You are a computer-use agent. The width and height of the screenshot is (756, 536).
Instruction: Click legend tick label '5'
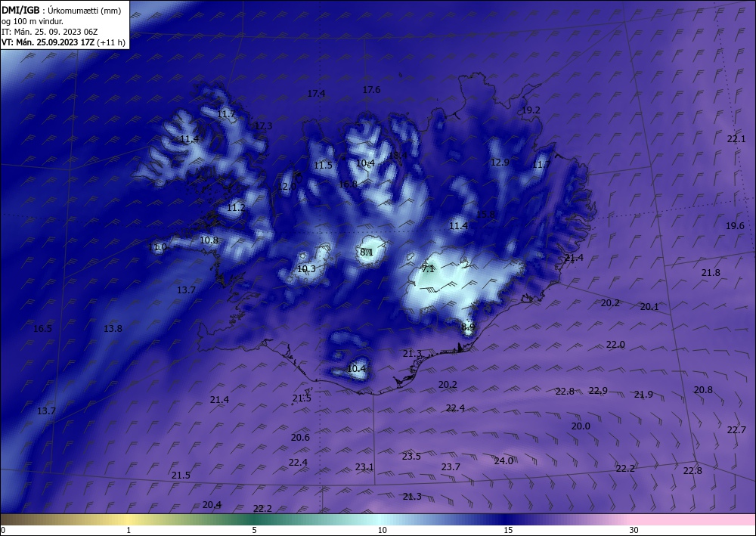[254, 530]
